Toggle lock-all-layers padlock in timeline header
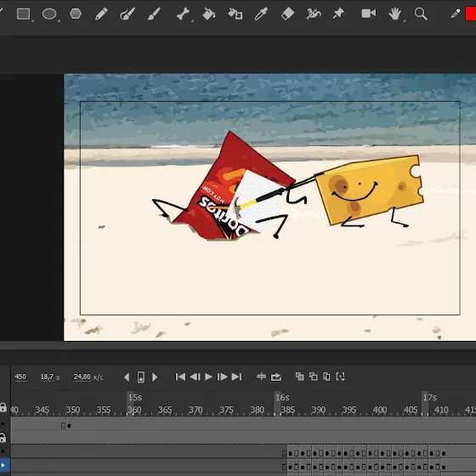 pos(3,407)
